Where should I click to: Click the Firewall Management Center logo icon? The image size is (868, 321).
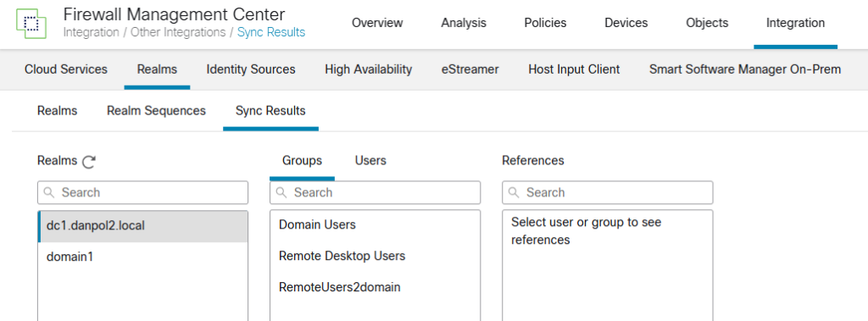coord(31,23)
